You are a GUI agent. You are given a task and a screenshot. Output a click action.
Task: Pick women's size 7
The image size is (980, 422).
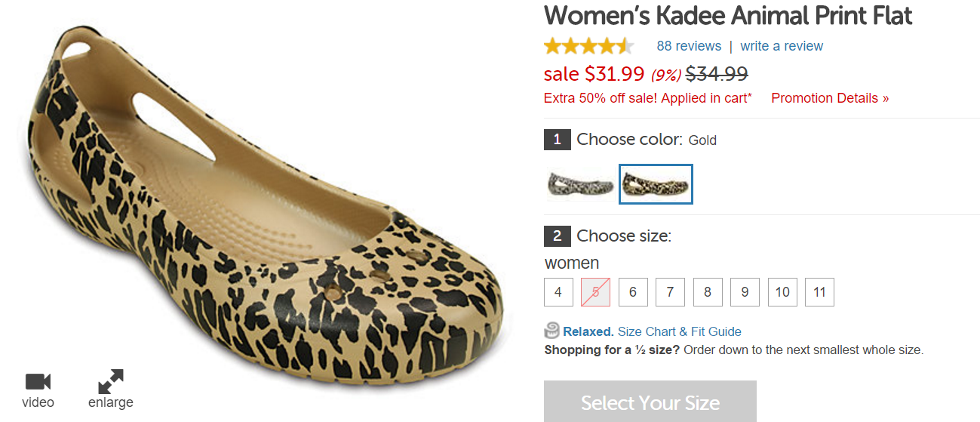tap(670, 292)
